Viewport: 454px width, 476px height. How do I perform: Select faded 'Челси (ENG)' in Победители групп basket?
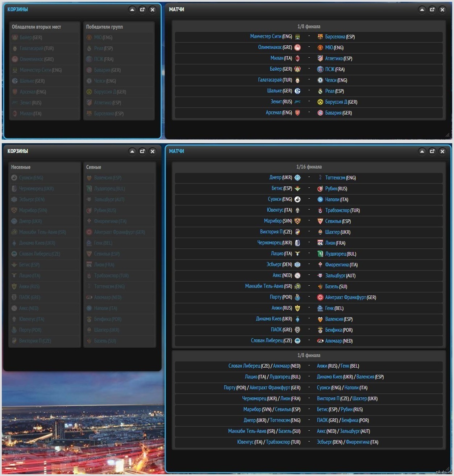[x=105, y=81]
